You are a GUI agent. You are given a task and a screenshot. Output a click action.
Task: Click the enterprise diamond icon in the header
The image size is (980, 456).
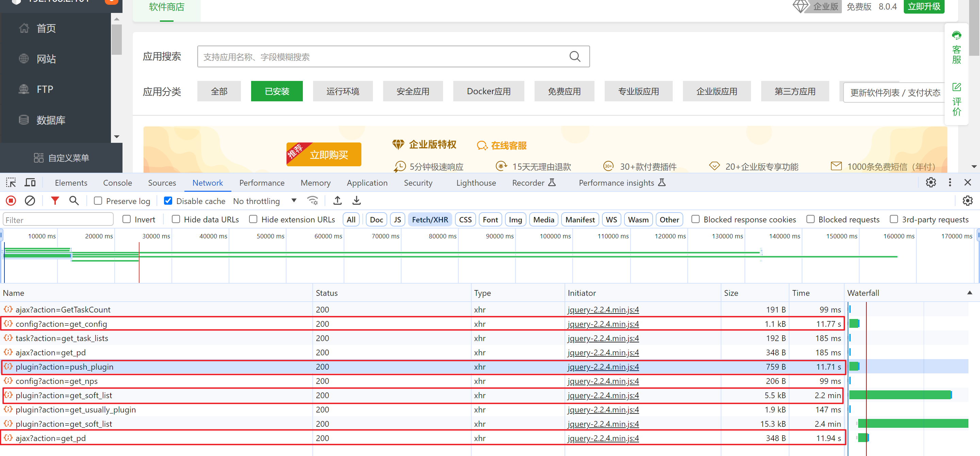800,6
